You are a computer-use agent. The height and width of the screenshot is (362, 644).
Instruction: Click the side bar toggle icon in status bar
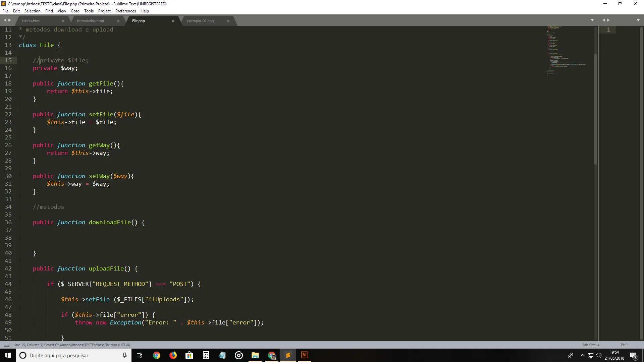(6, 345)
